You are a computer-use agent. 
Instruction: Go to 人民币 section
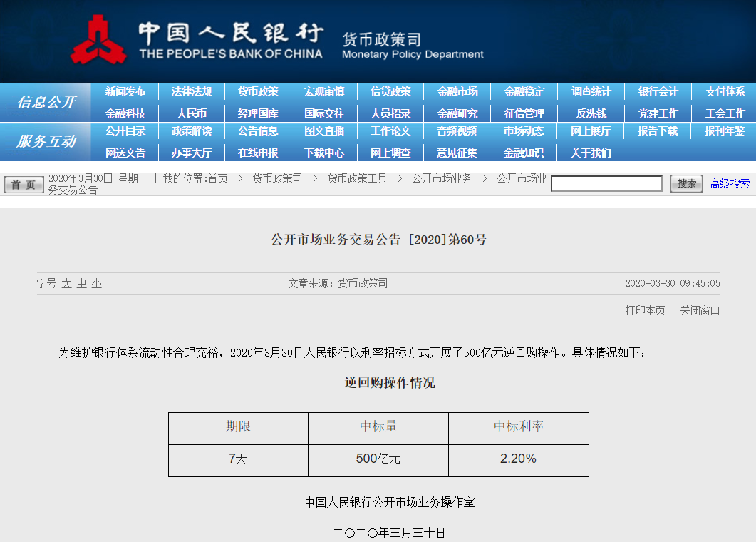[192, 113]
